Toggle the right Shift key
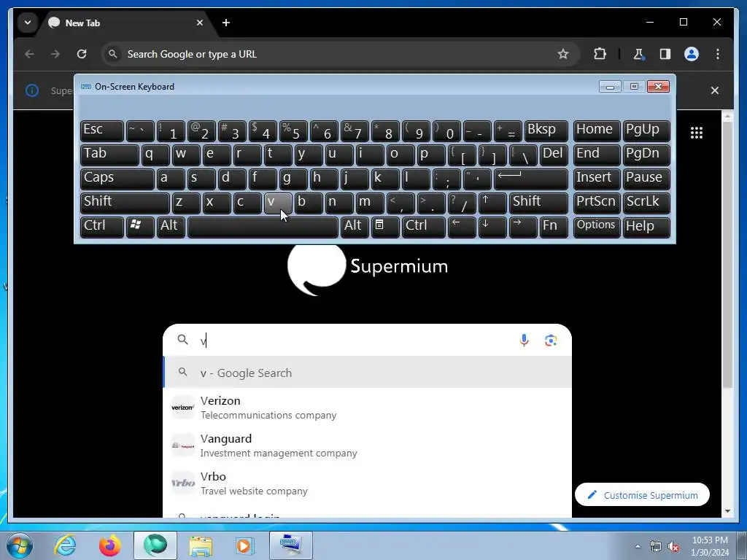This screenshot has width=747, height=560. coord(538,203)
